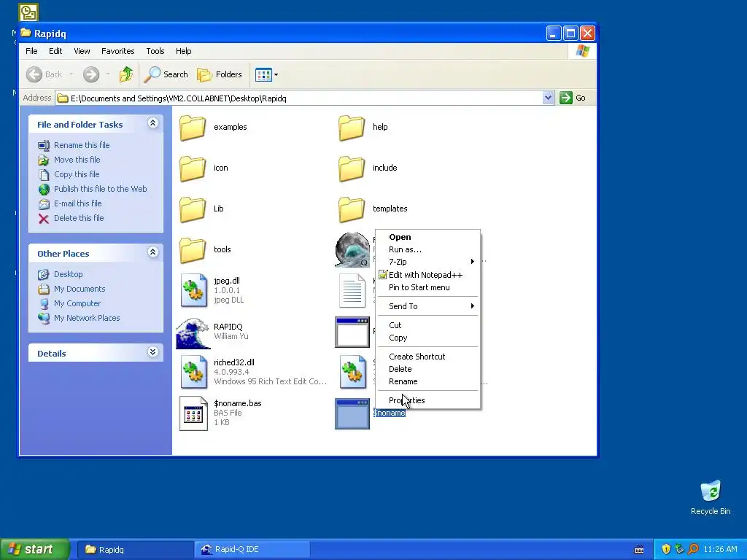Choose Rename in the context menu

click(427, 381)
